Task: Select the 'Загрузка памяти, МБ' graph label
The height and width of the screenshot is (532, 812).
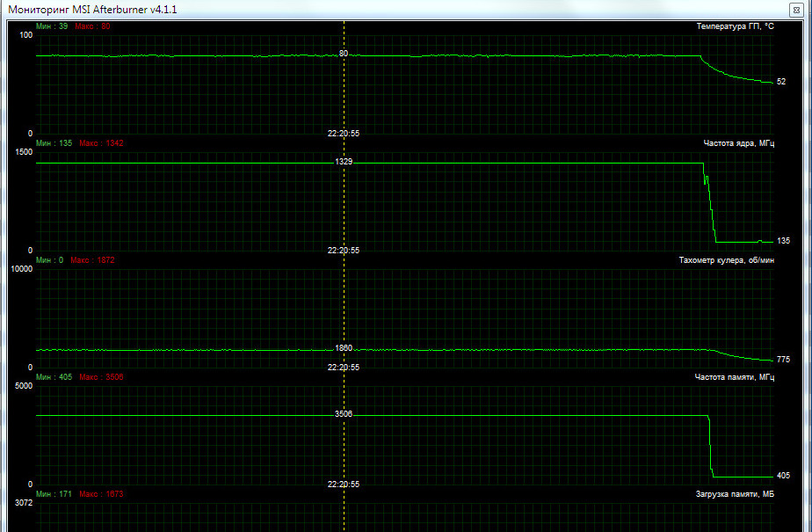Action: pos(735,495)
